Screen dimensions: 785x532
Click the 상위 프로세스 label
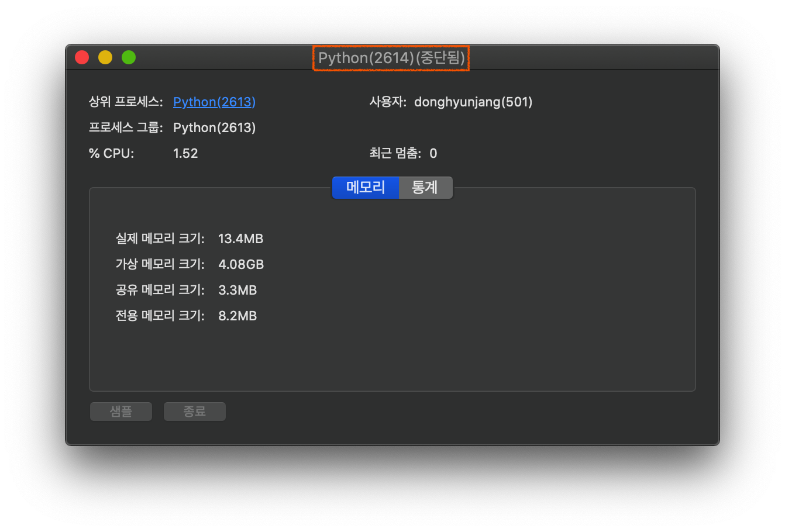(x=126, y=102)
